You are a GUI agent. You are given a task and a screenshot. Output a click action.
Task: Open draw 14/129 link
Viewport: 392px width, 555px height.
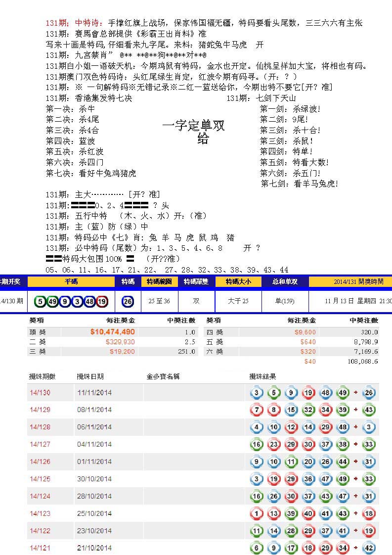40,410
